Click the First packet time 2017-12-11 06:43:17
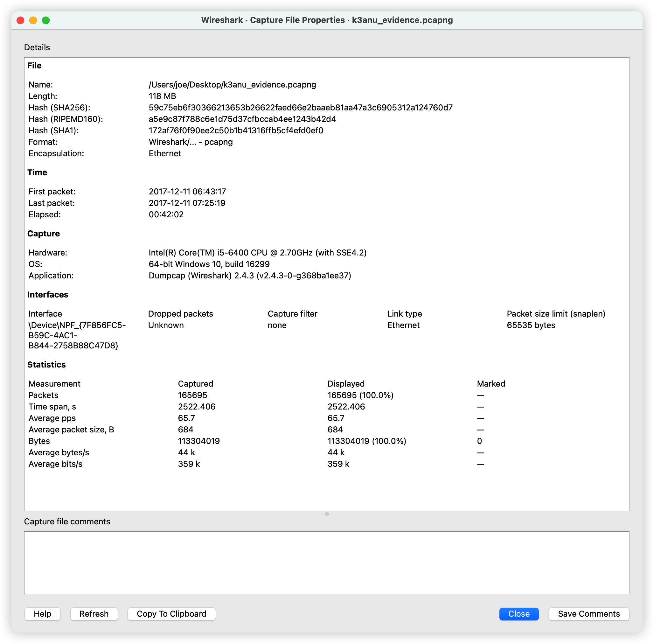 tap(187, 192)
